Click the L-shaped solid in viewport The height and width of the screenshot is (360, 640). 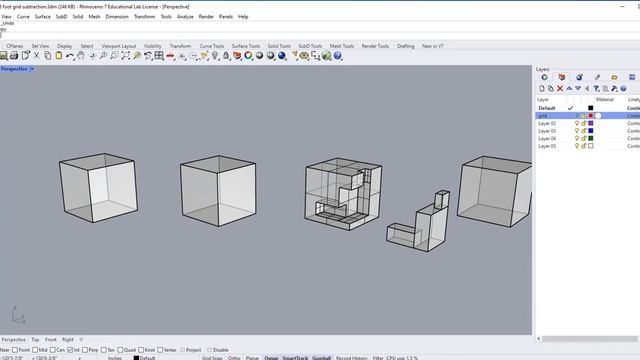pos(418,222)
